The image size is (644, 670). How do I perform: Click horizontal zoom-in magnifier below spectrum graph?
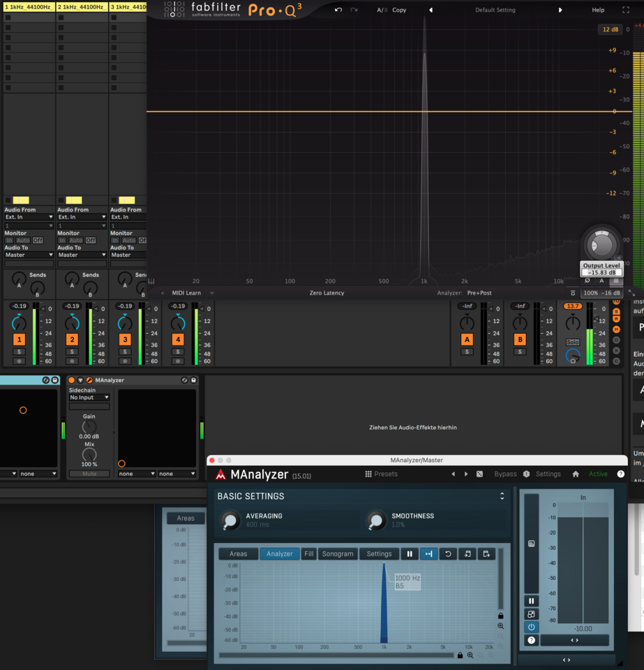(470, 655)
